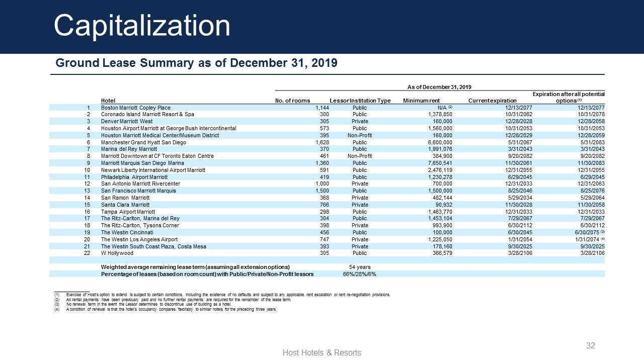Select Houston Marriott Medical Center/Museum District
Image resolution: width=644 pixels, height=362 pixels.
point(160,135)
